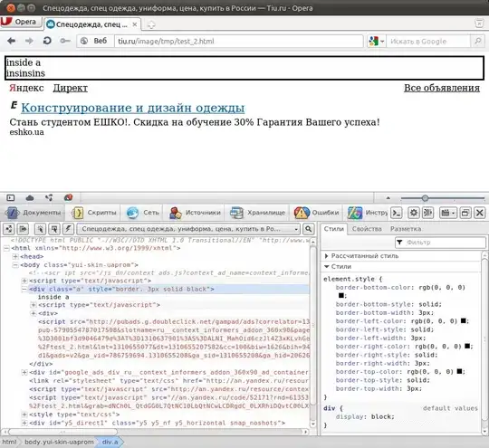Go back using the back arrow
The height and width of the screenshot is (448, 489).
(x=12, y=41)
